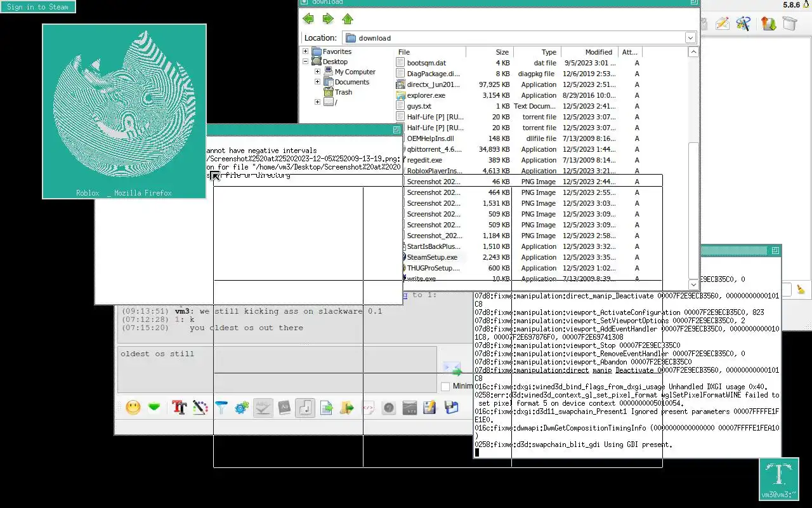
Task: Select Favorites in the folder tree
Action: coord(337,51)
